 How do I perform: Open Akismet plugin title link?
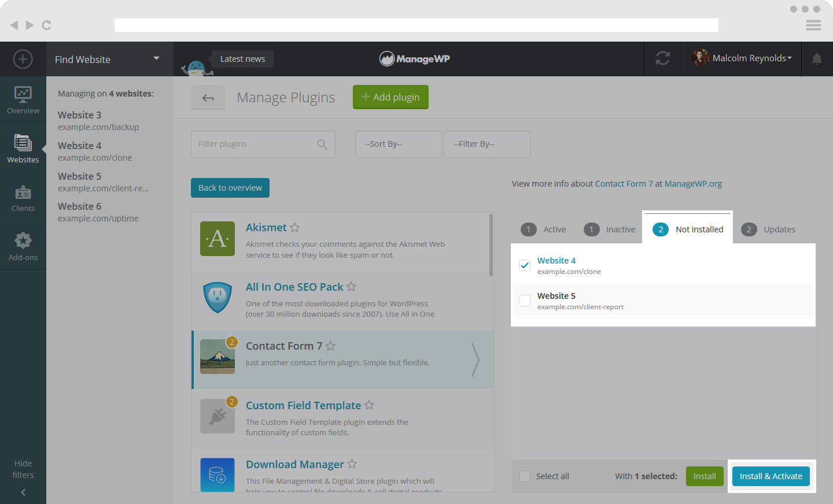click(266, 228)
